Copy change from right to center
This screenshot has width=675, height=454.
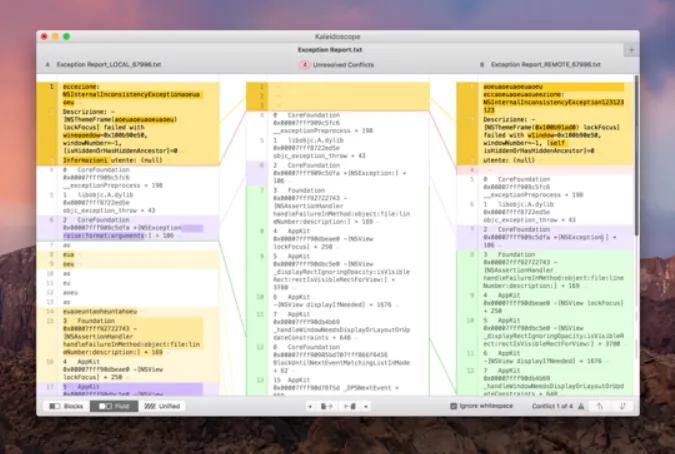[350, 406]
